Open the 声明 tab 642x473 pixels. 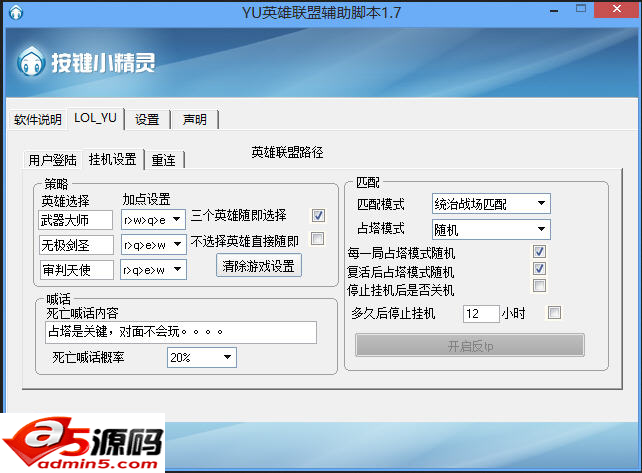194,120
